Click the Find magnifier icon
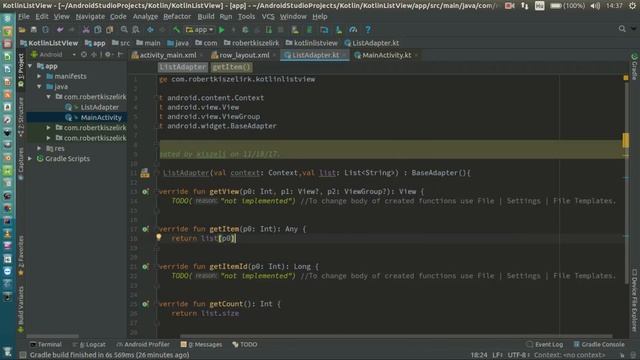The width and height of the screenshot is (640, 360). (124, 30)
